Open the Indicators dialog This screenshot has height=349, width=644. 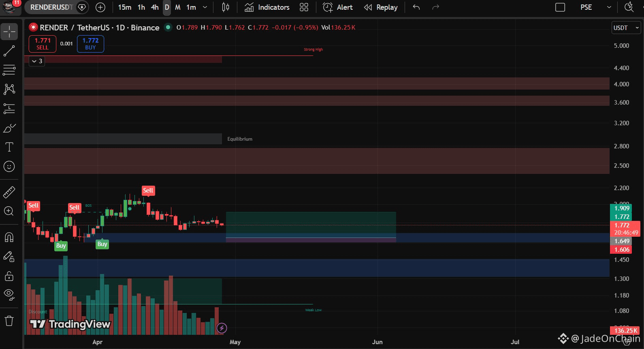pos(267,7)
